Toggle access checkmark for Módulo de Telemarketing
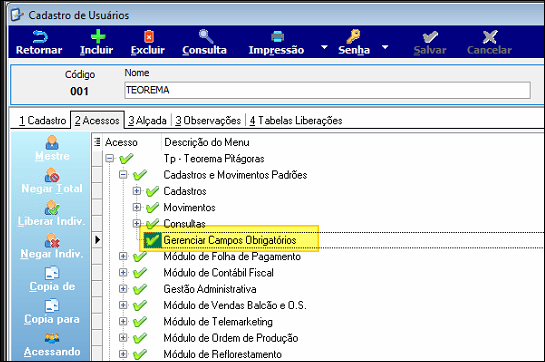 point(140,322)
